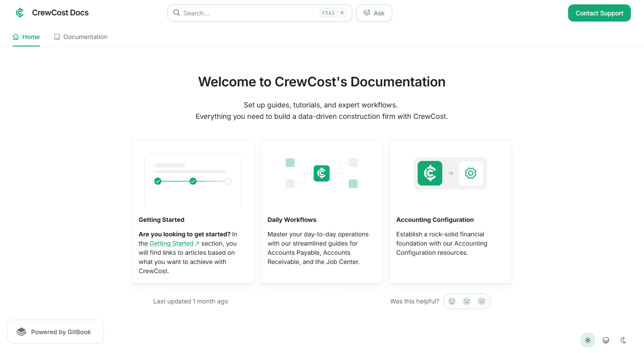Click the Ctrl K shortcut hint
The image size is (644, 353).
333,13
